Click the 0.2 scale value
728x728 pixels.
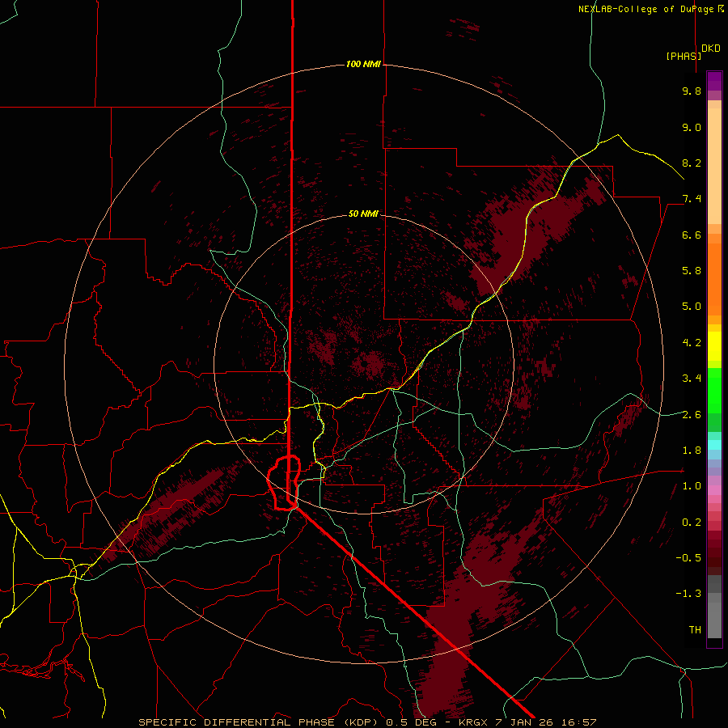click(x=692, y=523)
